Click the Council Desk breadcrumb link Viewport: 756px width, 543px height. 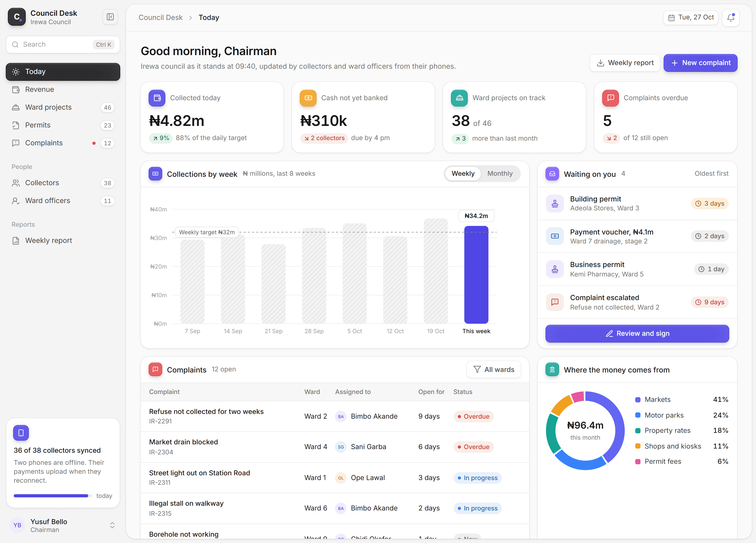(x=160, y=17)
